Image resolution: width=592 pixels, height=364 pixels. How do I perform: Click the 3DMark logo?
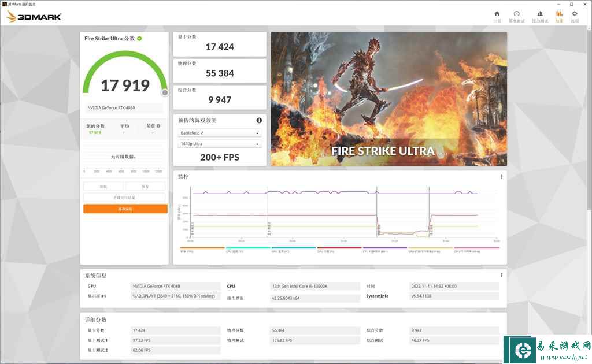[34, 17]
